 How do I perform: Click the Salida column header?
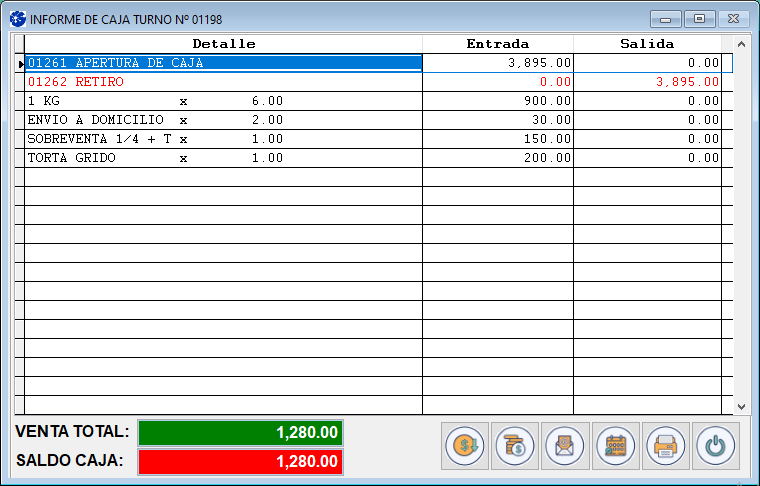(x=646, y=44)
